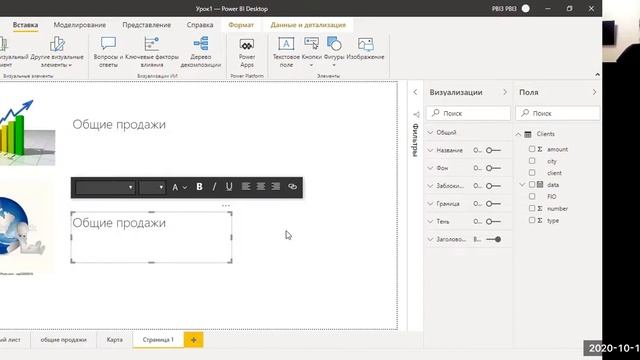
Task: Select the chart image on canvas
Action: pos(27,133)
